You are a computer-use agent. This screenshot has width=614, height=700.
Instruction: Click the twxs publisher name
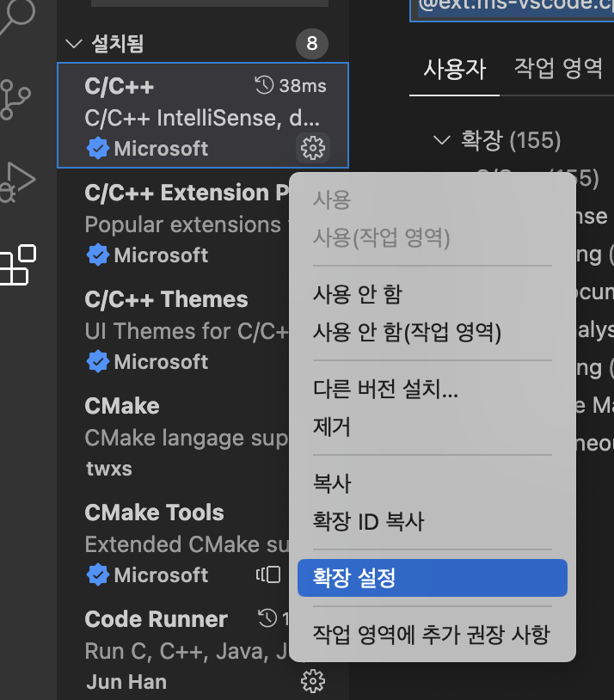point(109,469)
